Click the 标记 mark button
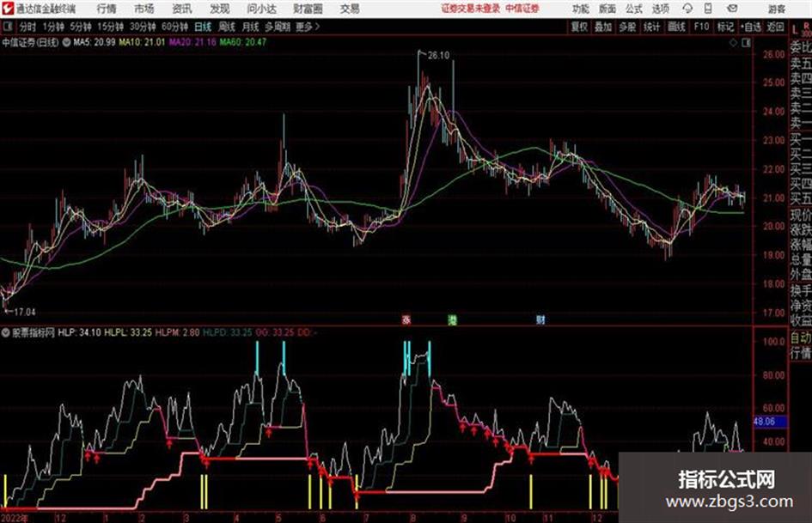The height and width of the screenshot is (523, 812). (725, 27)
